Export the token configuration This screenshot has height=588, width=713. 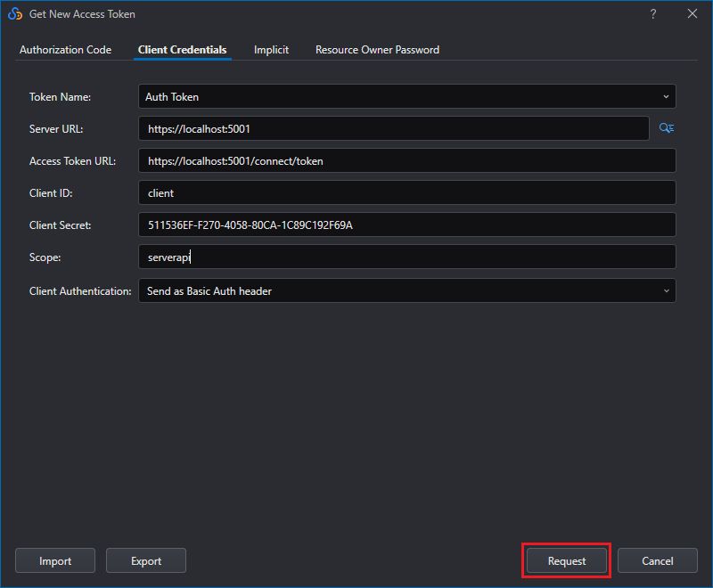click(x=145, y=560)
